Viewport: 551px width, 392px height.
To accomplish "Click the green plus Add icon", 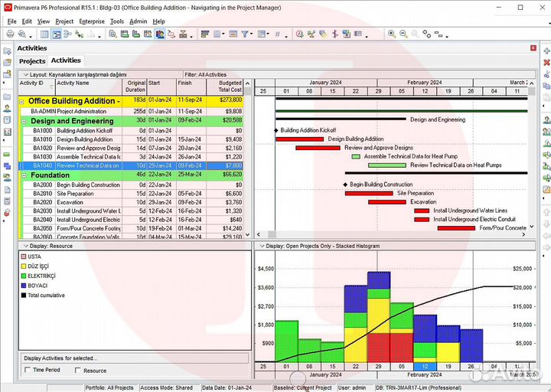I will pos(546,51).
